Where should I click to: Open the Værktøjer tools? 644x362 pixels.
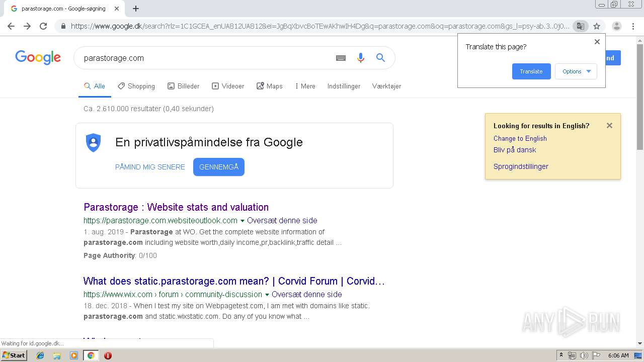pyautogui.click(x=386, y=86)
